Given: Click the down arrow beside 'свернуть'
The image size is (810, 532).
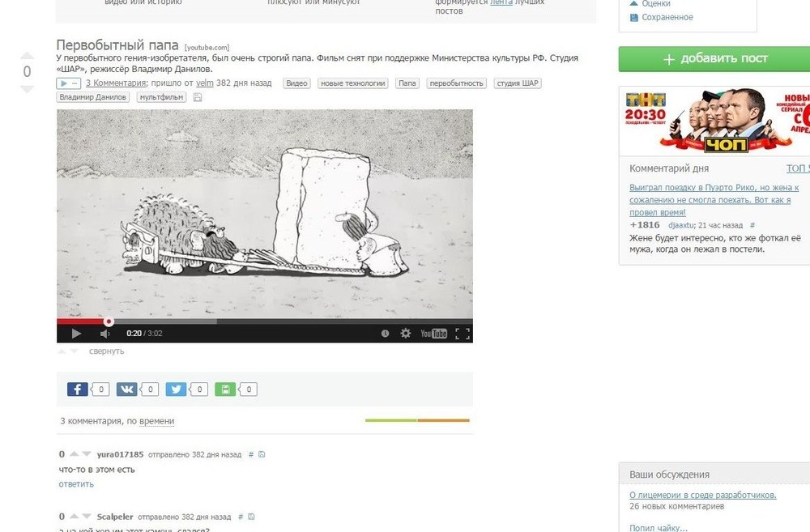Looking at the screenshot, I should coord(75,351).
